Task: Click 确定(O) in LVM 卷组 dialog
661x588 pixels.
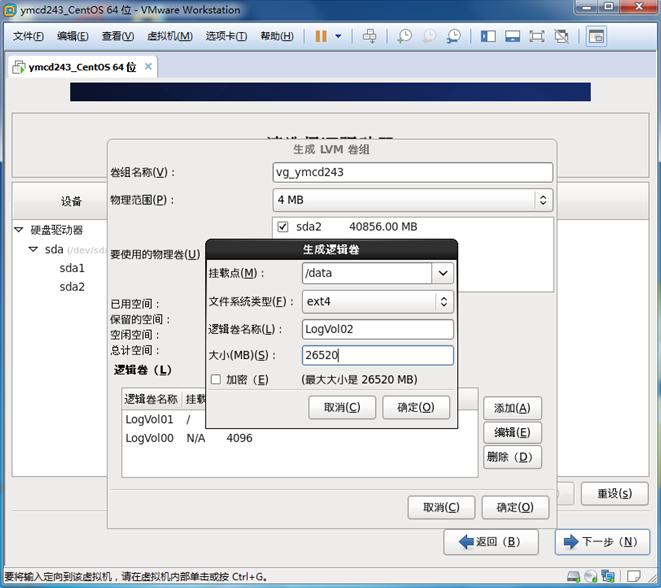Action: pos(515,507)
